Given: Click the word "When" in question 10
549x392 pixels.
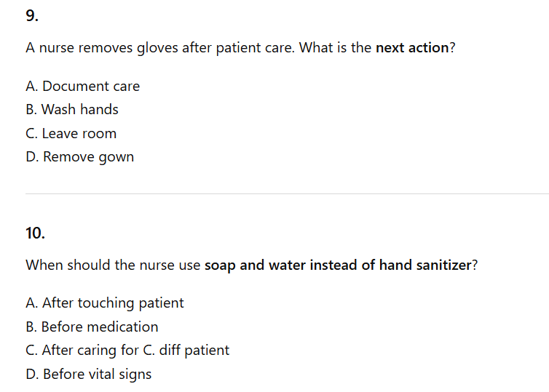Looking at the screenshot, I should pos(44,265).
